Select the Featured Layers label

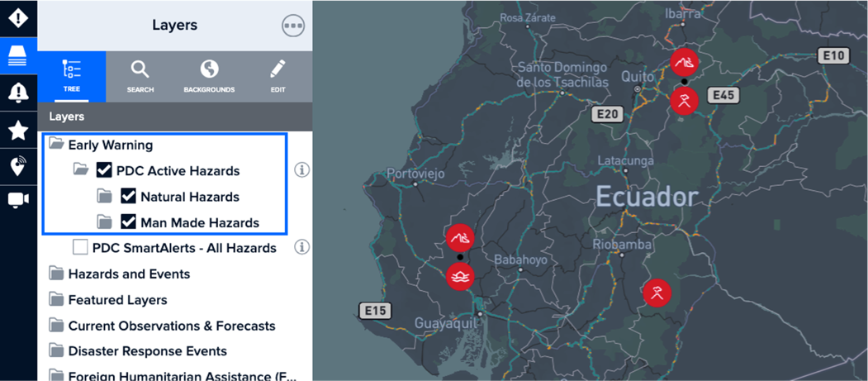pyautogui.click(x=117, y=300)
